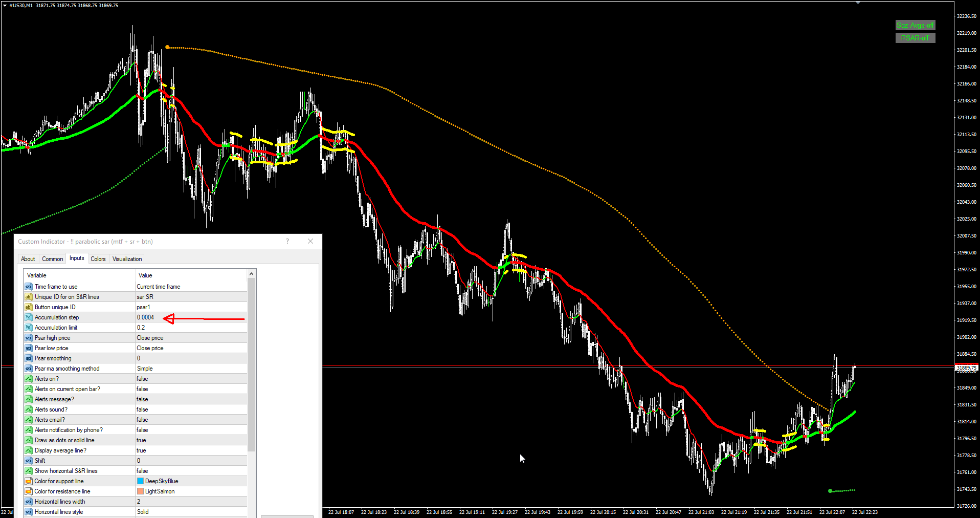The height and width of the screenshot is (518, 980).
Task: Click the color icon for Color for support line
Action: tap(28, 481)
